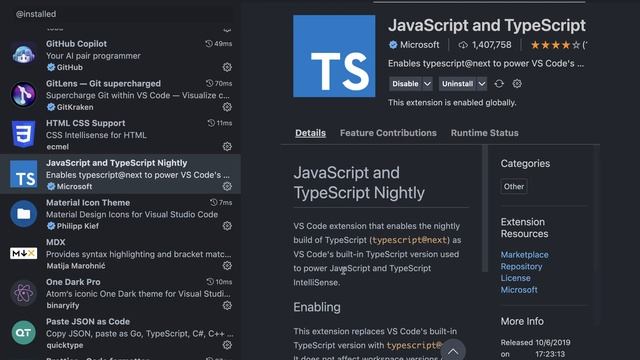Select GitLens — Git supercharged extension
640x360 pixels.
[120, 95]
